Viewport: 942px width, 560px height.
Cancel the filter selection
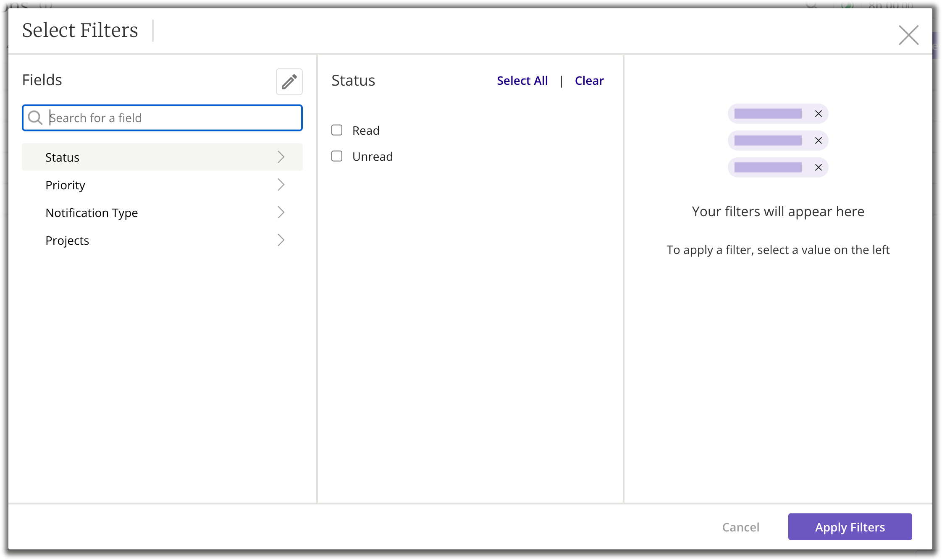(741, 526)
